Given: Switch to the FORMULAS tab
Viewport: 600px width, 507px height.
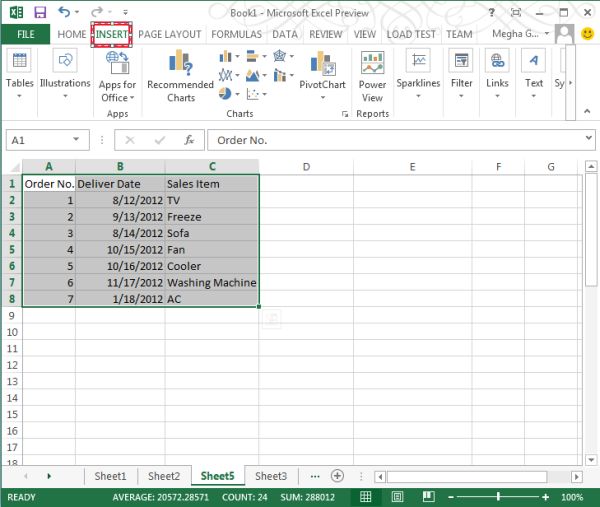Looking at the screenshot, I should [x=236, y=34].
